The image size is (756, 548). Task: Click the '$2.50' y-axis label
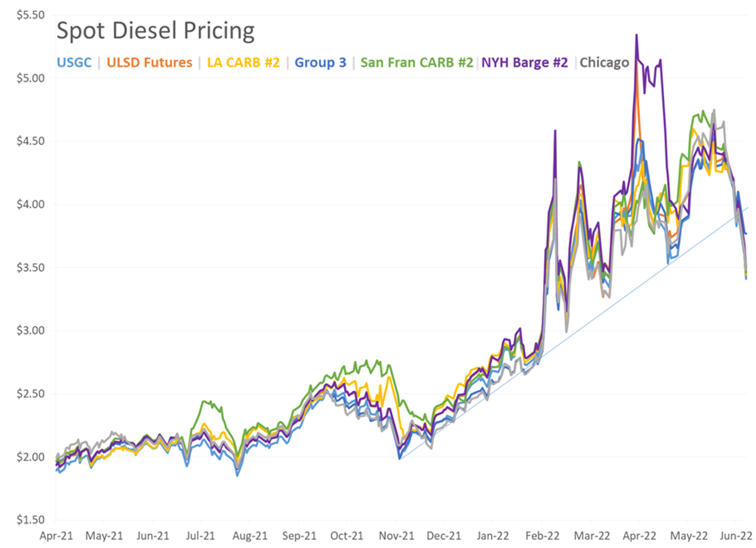(x=31, y=394)
